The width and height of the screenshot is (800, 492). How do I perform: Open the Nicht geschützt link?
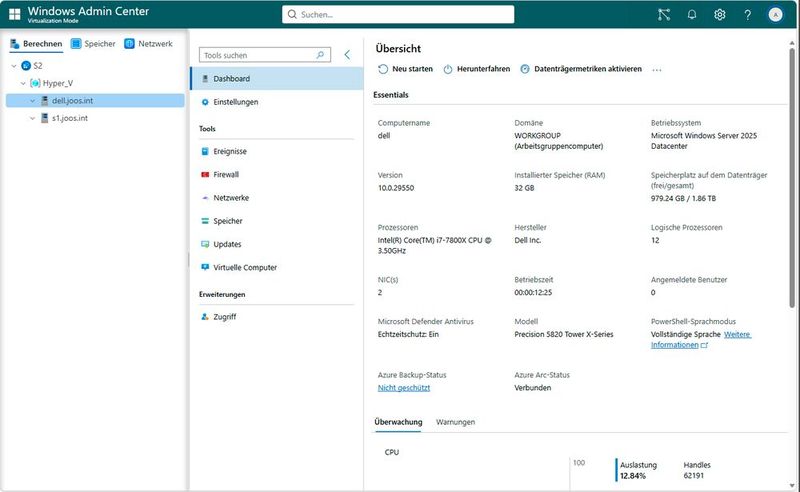click(404, 388)
